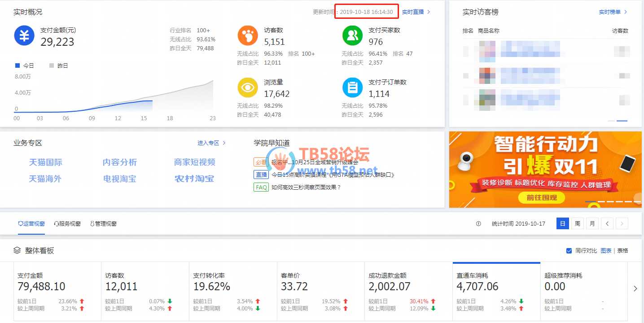Switch dashboard view to 表格
Image resolution: width=644 pixels, height=323 pixels.
tap(622, 250)
